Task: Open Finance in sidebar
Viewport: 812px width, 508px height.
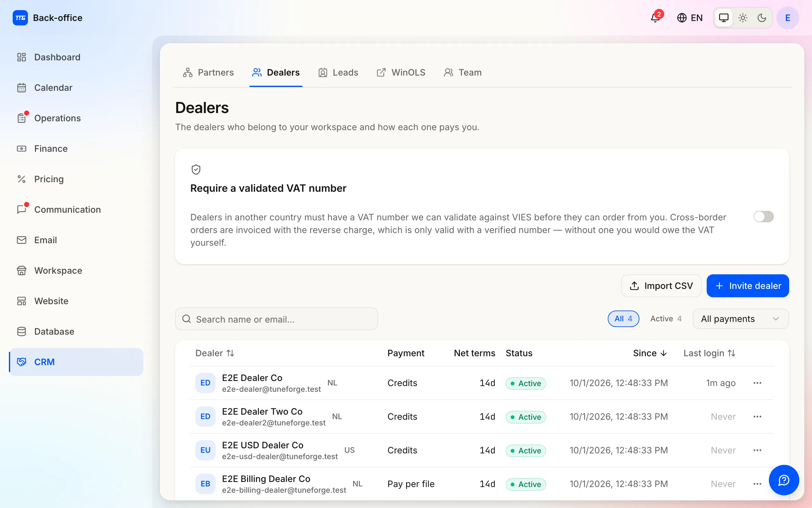Action: (x=76, y=149)
